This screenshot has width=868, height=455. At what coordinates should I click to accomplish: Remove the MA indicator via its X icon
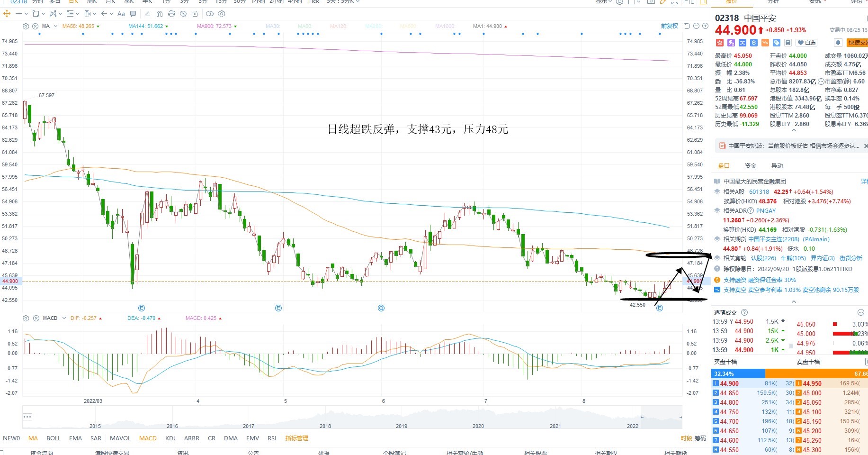[x=35, y=26]
